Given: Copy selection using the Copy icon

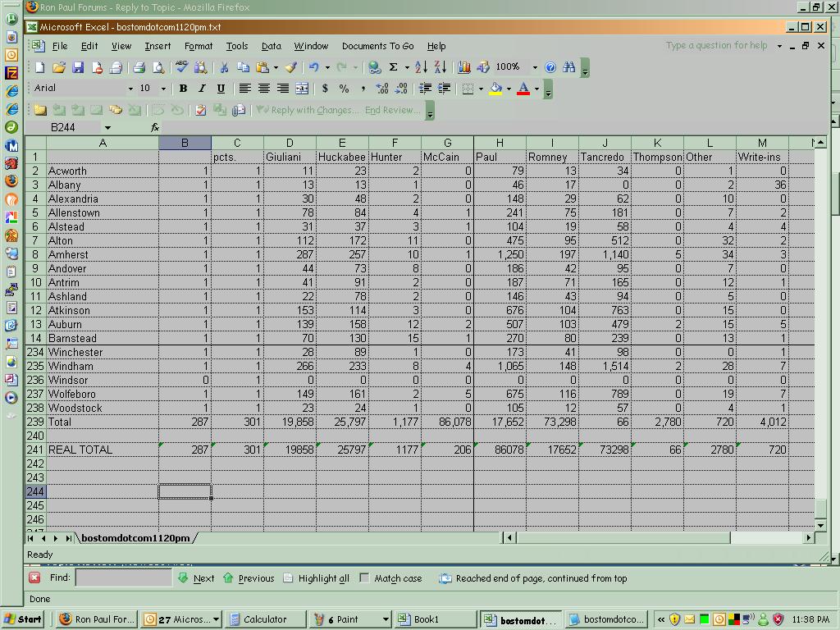Looking at the screenshot, I should click(243, 67).
